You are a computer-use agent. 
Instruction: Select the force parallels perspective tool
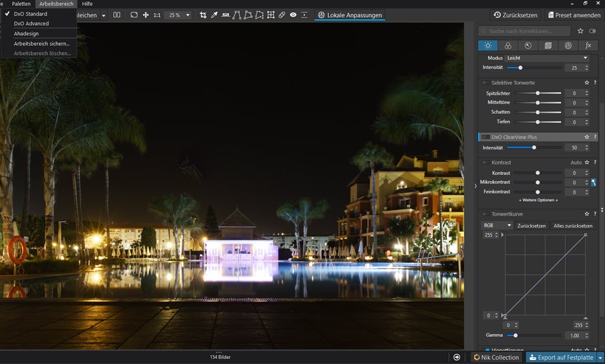pyautogui.click(x=237, y=15)
